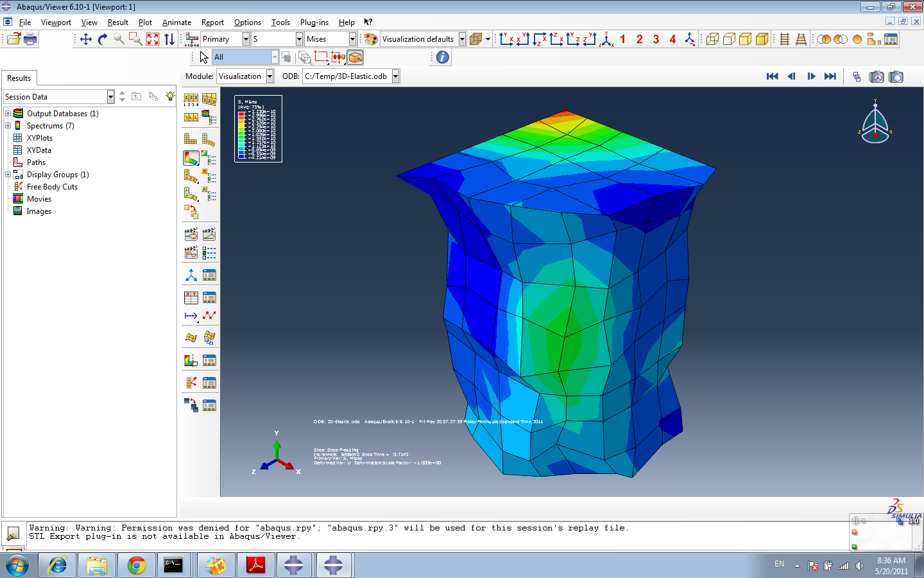Viewport: 924px width, 578px height.
Task: Expand the Output Databases tree node
Action: point(8,114)
